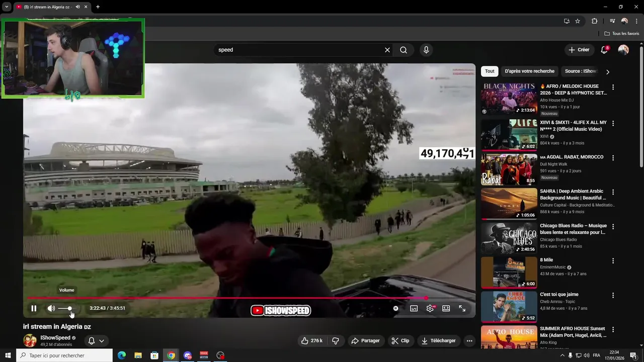This screenshot has width=644, height=362.
Task: Click taskbar search 'Taper ici pour rechercher'
Action: pos(64,355)
